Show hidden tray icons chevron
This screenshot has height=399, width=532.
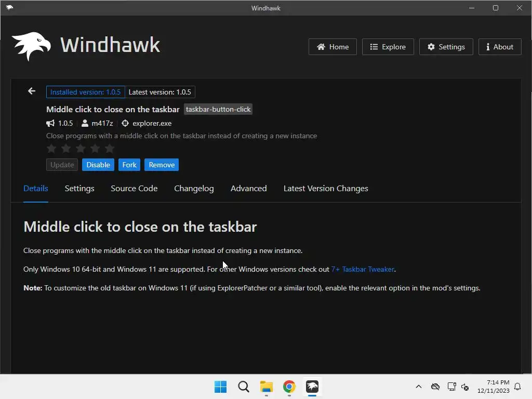point(419,387)
